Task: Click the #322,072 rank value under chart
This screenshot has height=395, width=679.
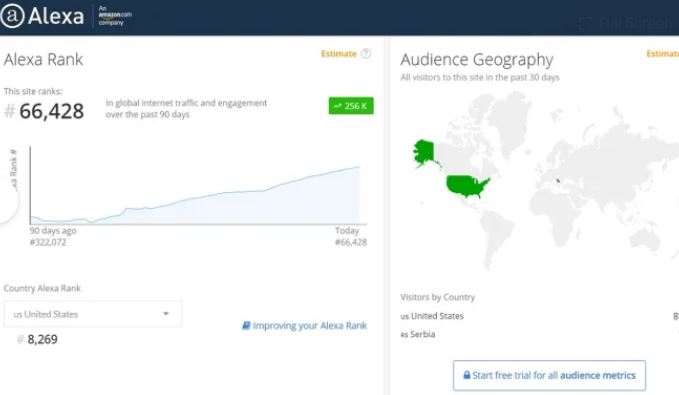Action: tap(48, 242)
